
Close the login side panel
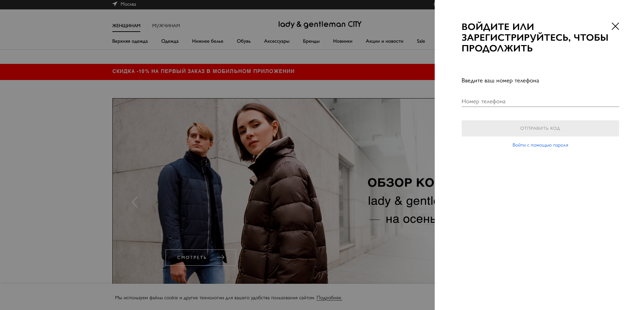click(x=615, y=26)
